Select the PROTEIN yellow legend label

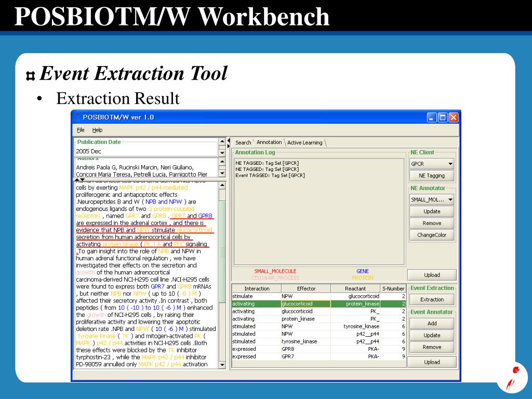point(362,278)
